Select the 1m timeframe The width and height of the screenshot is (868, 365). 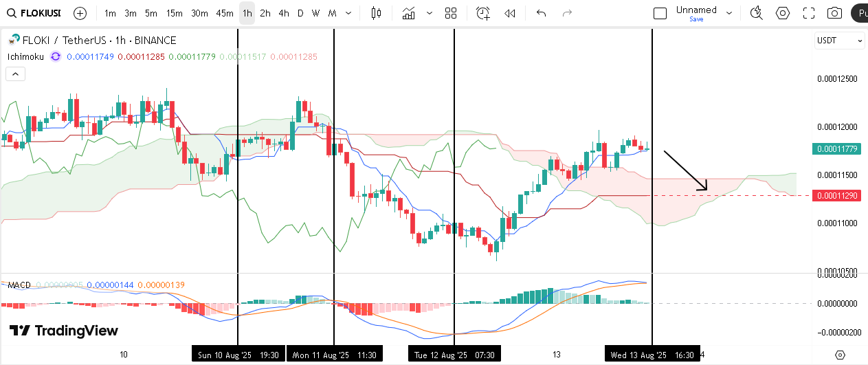click(110, 13)
